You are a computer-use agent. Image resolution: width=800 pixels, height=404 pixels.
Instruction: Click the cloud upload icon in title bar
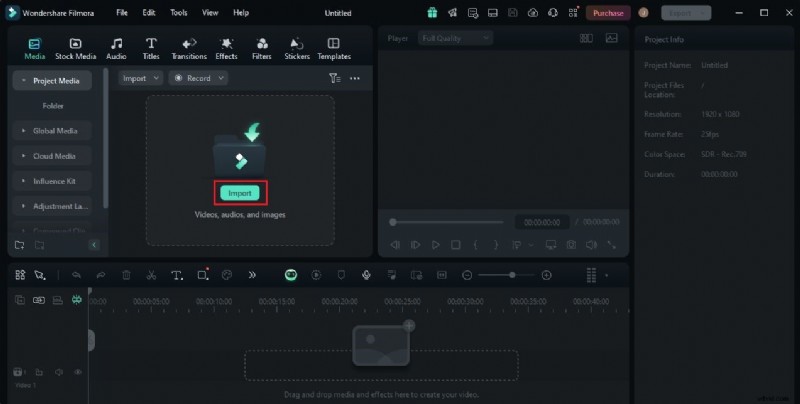click(532, 13)
